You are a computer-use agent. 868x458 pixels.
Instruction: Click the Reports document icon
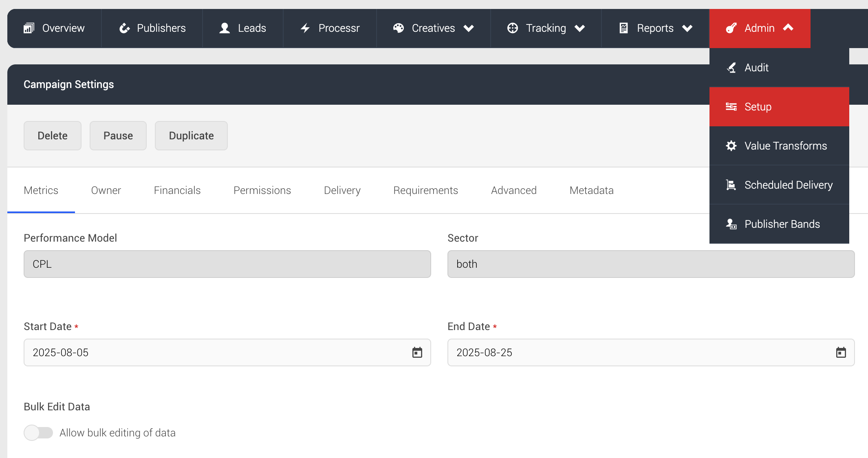[623, 28]
